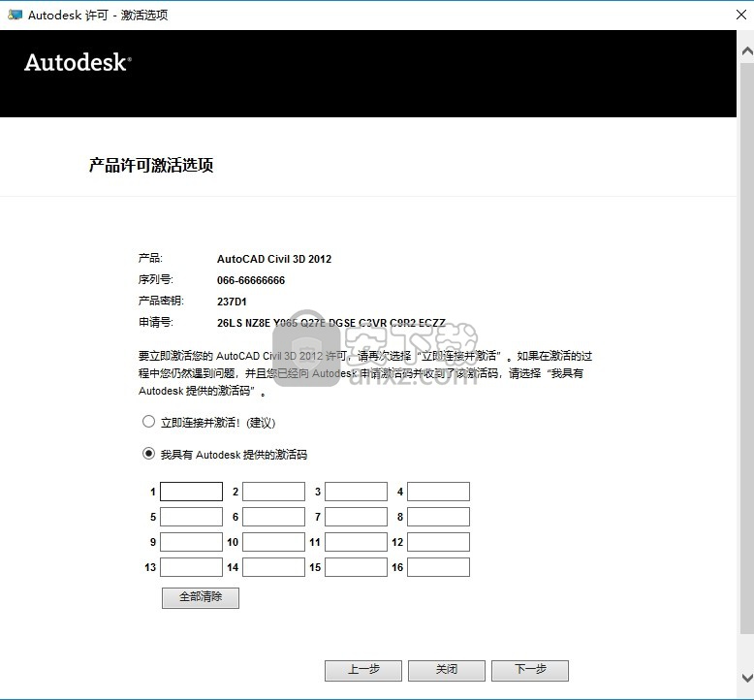Click activation code field 4
Viewport: 754px width, 700px height.
point(439,492)
